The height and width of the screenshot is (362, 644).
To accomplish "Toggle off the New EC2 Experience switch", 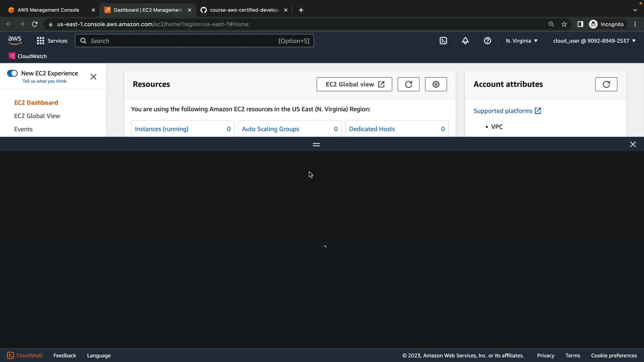I will [12, 73].
